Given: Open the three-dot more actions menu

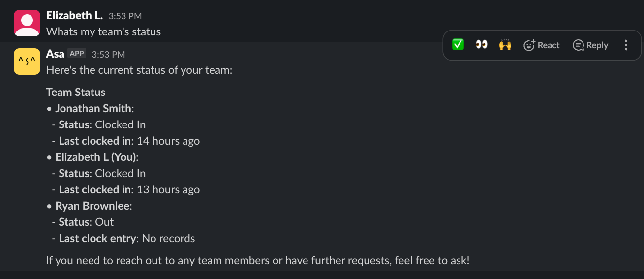Looking at the screenshot, I should pos(626,45).
